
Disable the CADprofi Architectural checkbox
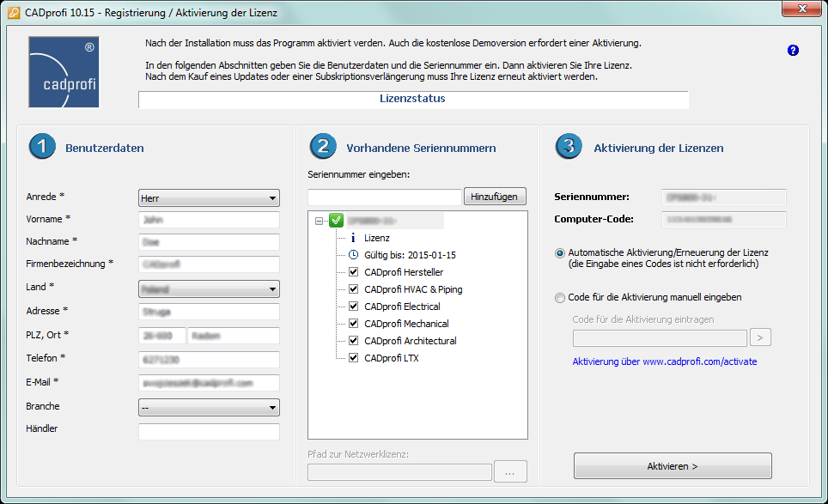tap(353, 341)
